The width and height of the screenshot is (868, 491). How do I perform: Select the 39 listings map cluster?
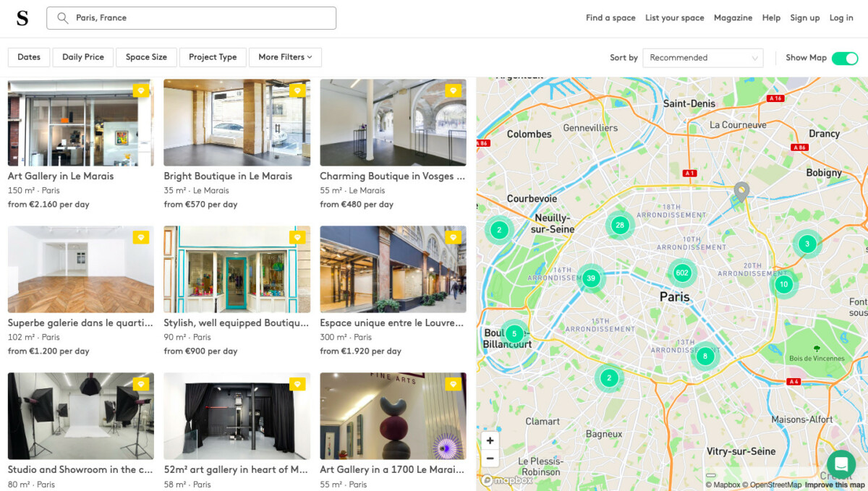tap(592, 278)
